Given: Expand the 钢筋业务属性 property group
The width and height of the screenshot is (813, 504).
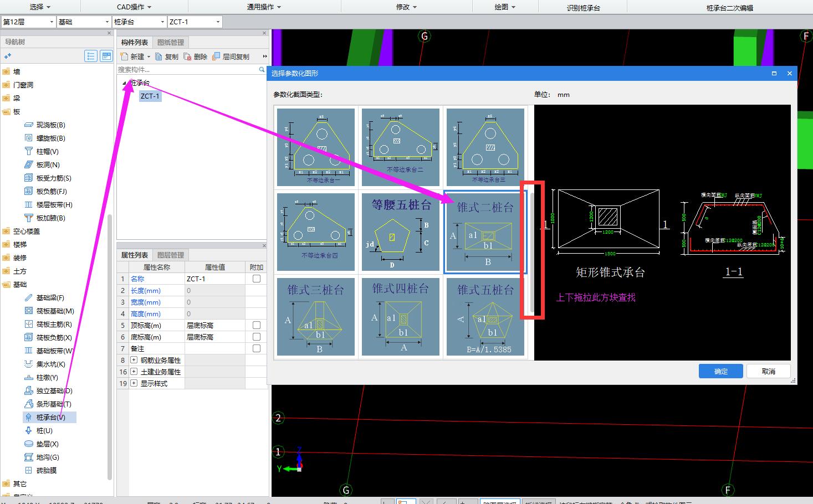Looking at the screenshot, I should pyautogui.click(x=134, y=360).
